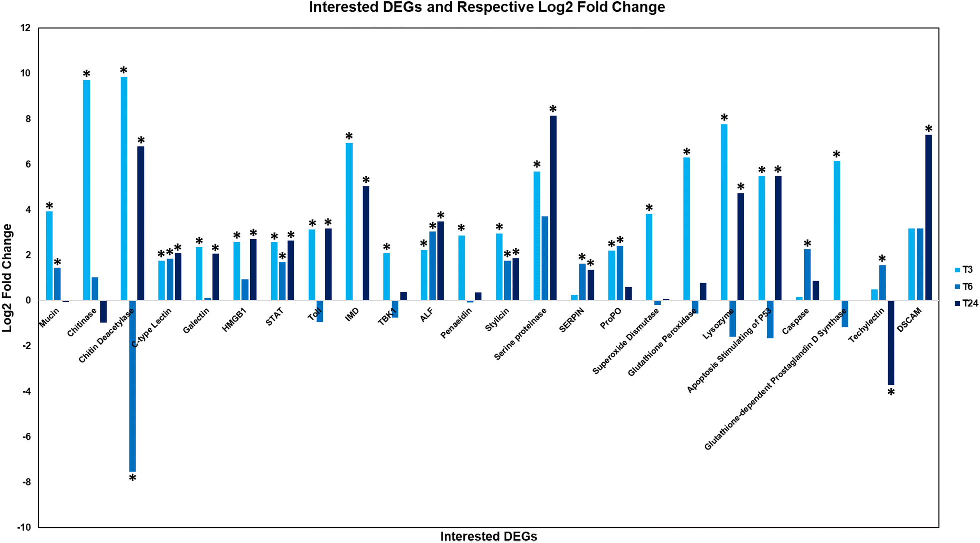Click the y-axis value '0'

coord(28,301)
